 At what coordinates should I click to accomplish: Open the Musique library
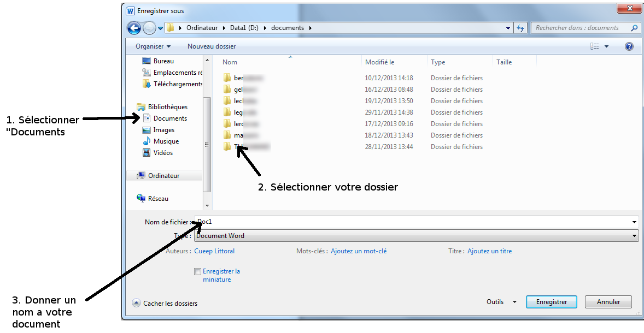point(166,141)
